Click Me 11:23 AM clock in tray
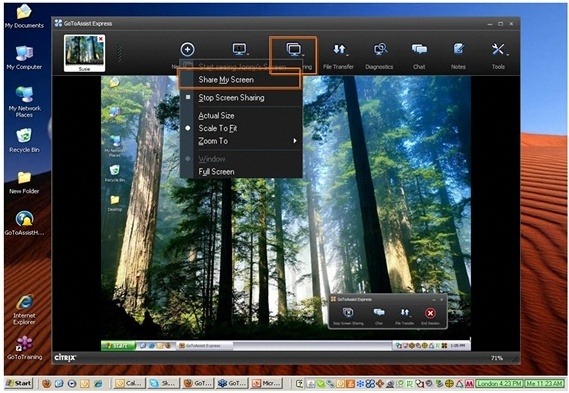 [x=544, y=383]
